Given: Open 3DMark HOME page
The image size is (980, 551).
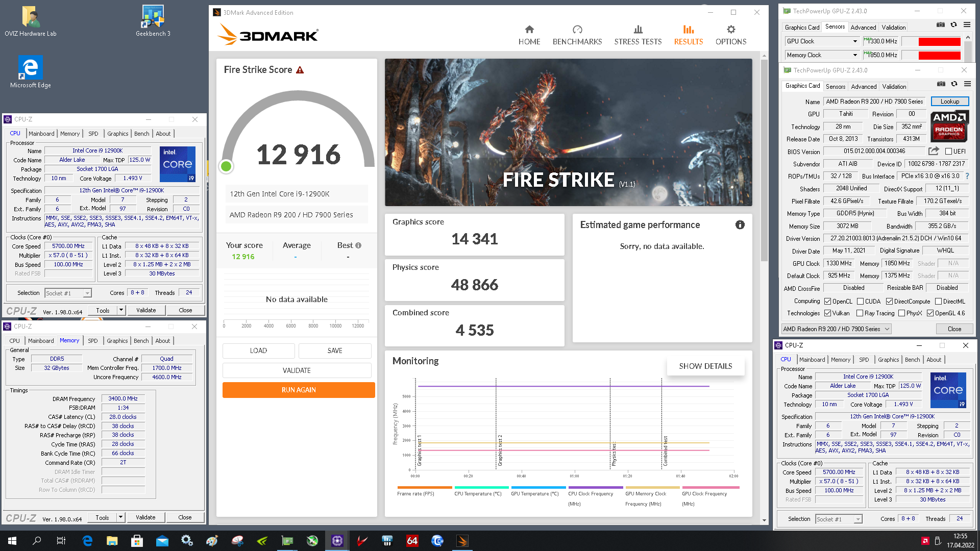Looking at the screenshot, I should pos(529,35).
